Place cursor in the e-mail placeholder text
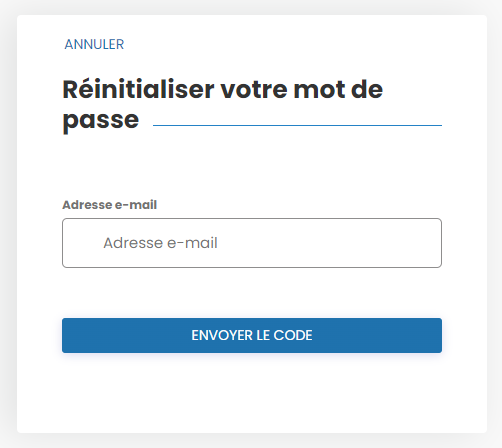The height and width of the screenshot is (448, 502). click(160, 243)
